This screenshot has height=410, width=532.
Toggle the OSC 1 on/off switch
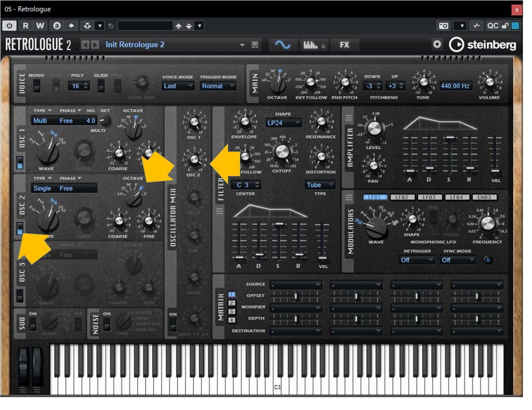[x=20, y=163]
